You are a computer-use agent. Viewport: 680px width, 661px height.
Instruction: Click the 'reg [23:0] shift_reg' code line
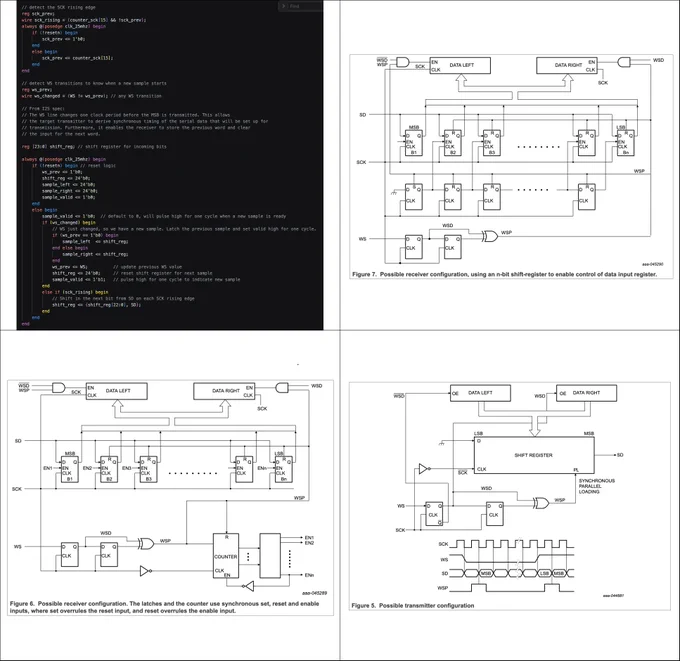[x=94, y=147]
